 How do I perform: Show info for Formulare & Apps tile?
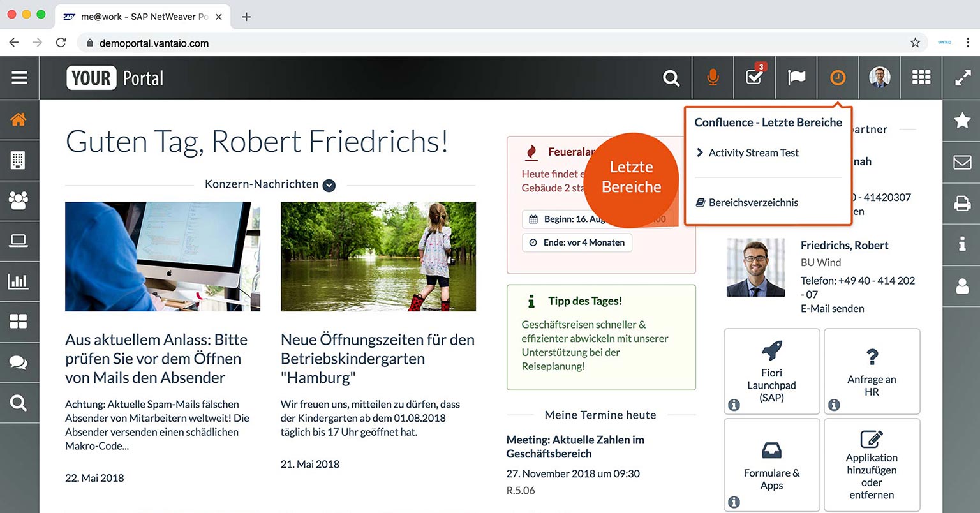pyautogui.click(x=734, y=502)
